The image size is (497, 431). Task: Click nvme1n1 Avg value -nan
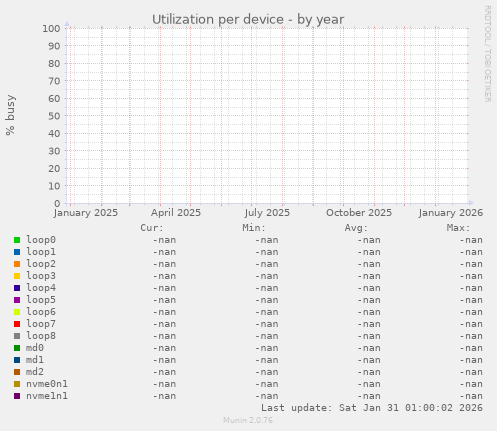click(369, 396)
